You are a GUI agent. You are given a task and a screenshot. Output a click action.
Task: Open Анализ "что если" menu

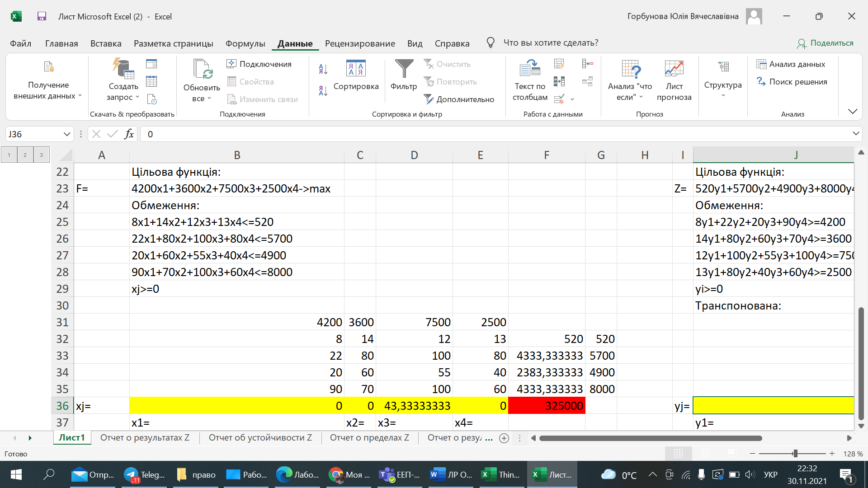click(630, 80)
